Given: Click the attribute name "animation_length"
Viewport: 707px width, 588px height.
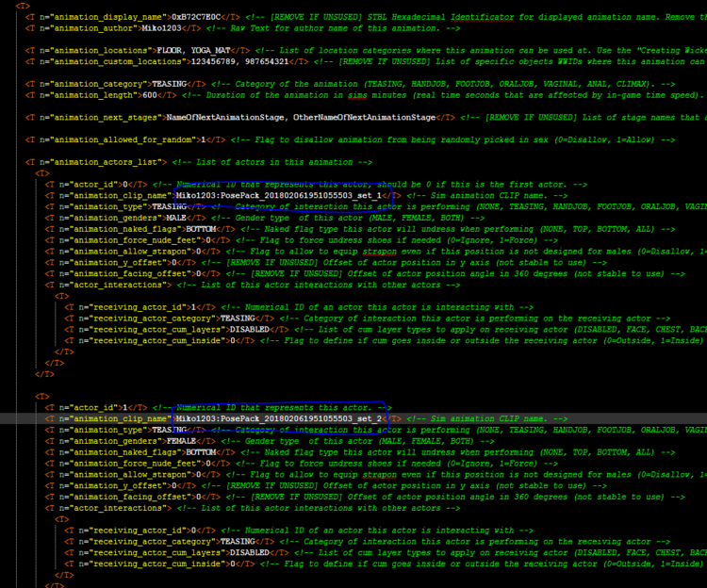Looking at the screenshot, I should click(93, 95).
